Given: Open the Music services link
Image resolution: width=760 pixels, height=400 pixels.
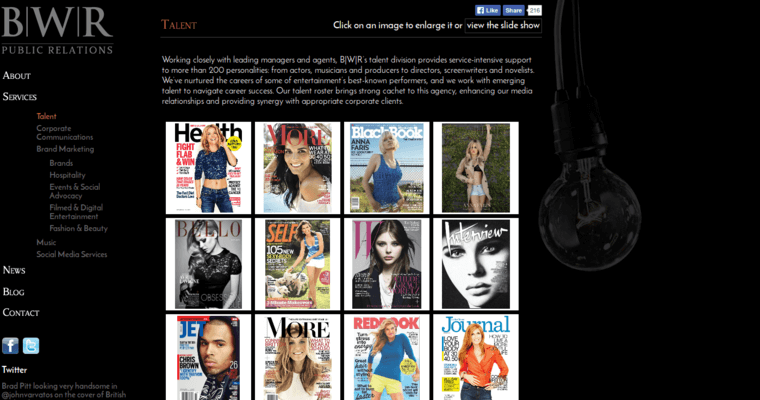Looking at the screenshot, I should (46, 242).
